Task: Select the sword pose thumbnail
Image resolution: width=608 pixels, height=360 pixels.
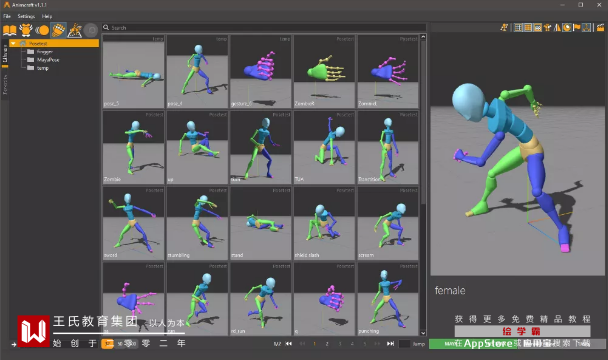Action: pos(133,223)
